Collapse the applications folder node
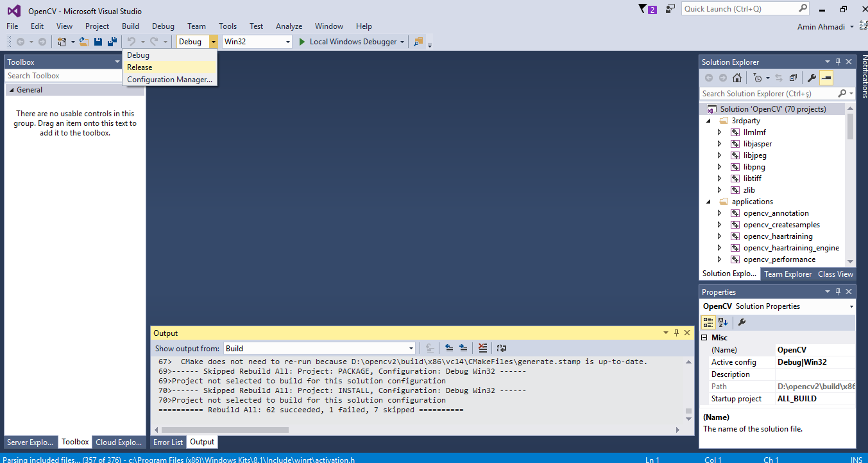The image size is (868, 463). 709,202
